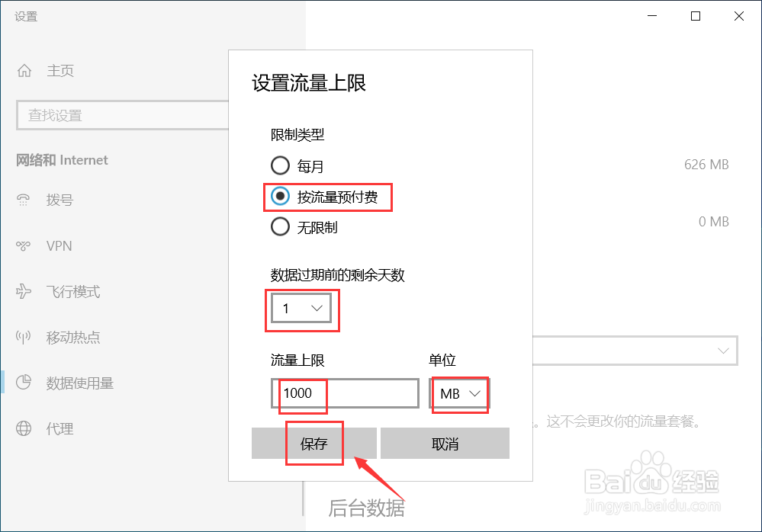Click the Home icon in sidebar
762x532 pixels.
pyautogui.click(x=24, y=71)
